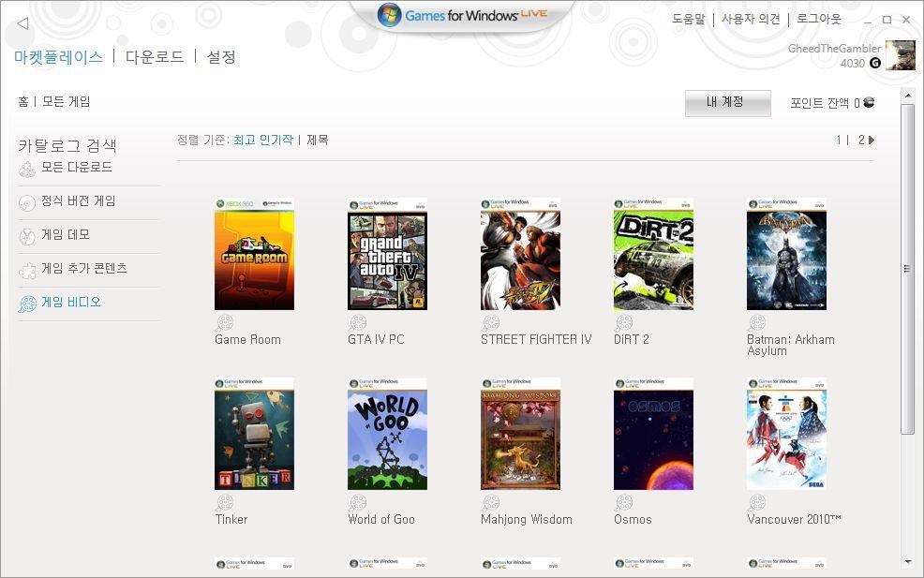Click the back arrow icon
The height and width of the screenshot is (578, 924).
[22, 22]
